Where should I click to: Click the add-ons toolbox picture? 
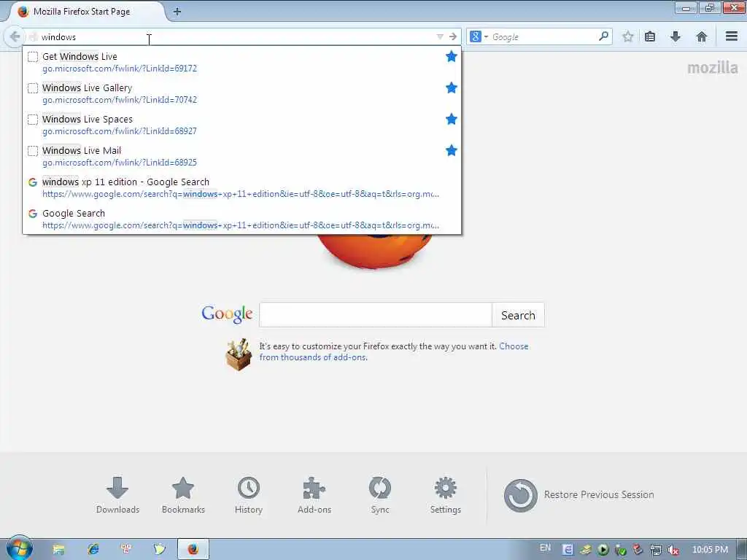[x=239, y=354]
